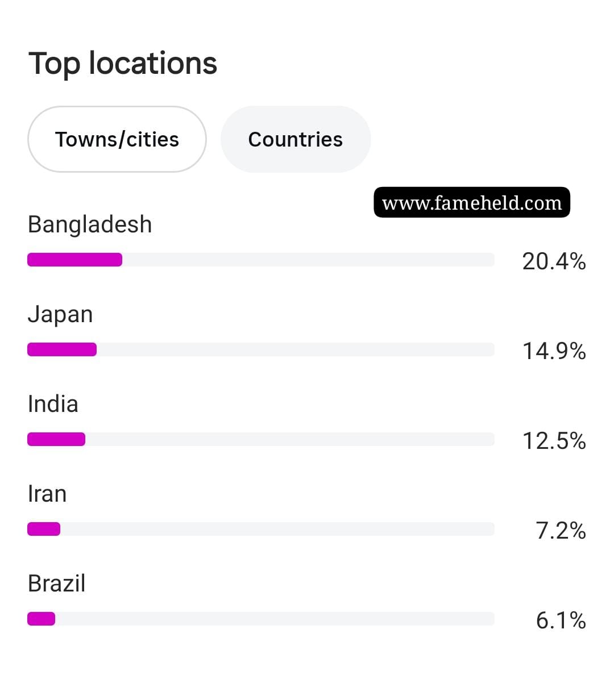Select the Countries tab

(296, 139)
